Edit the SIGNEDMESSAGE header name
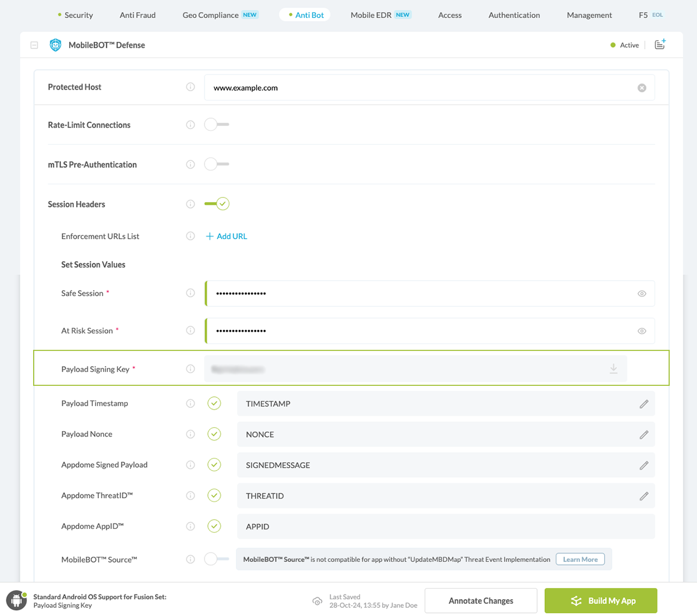 tap(644, 465)
